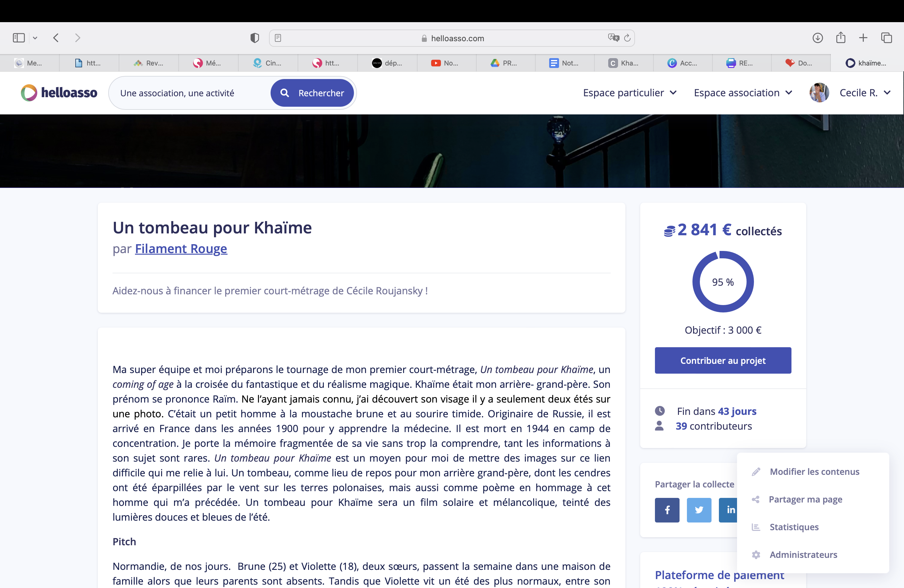Open the Filament Rouge link
This screenshot has height=588, width=904.
point(181,249)
